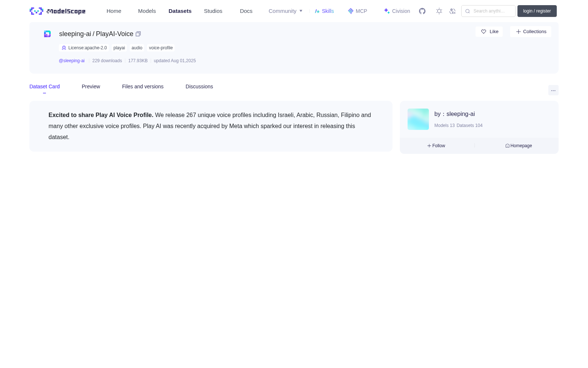Click the 'updated Aug 01,2025' text
Screen dimensions: 588x368
click(x=175, y=61)
